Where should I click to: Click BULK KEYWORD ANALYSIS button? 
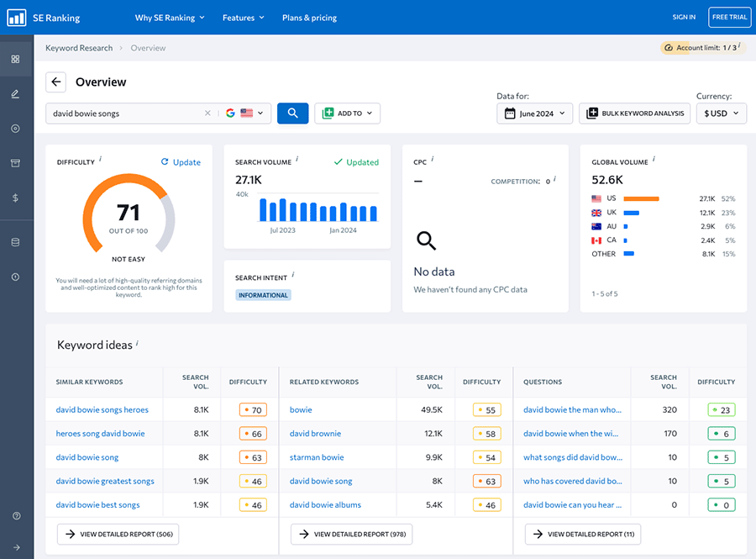point(634,113)
